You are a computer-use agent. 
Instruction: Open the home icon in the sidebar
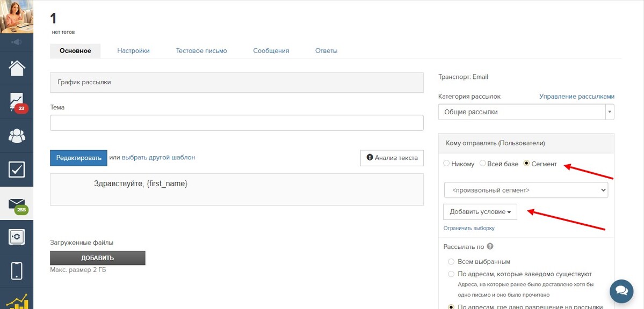(x=17, y=68)
